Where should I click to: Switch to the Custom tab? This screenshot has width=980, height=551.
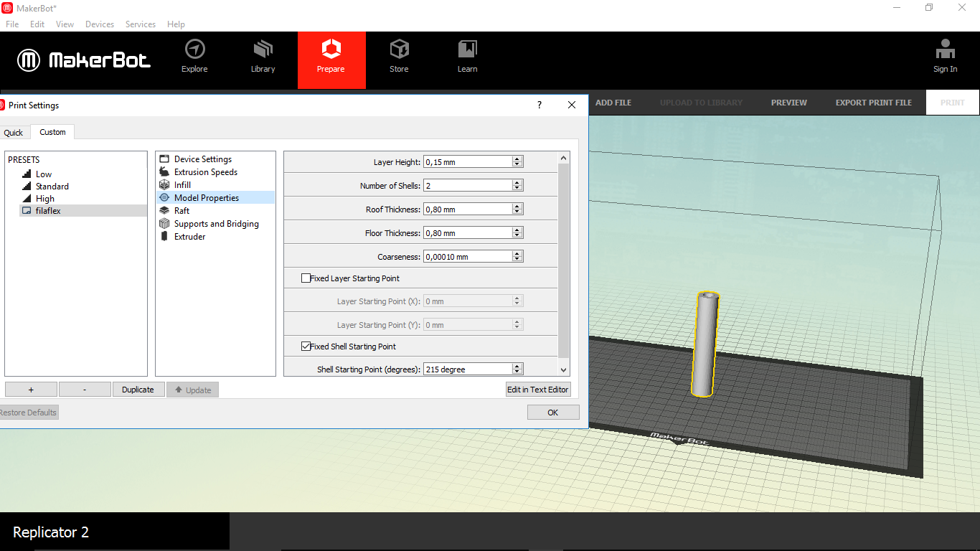pyautogui.click(x=52, y=132)
